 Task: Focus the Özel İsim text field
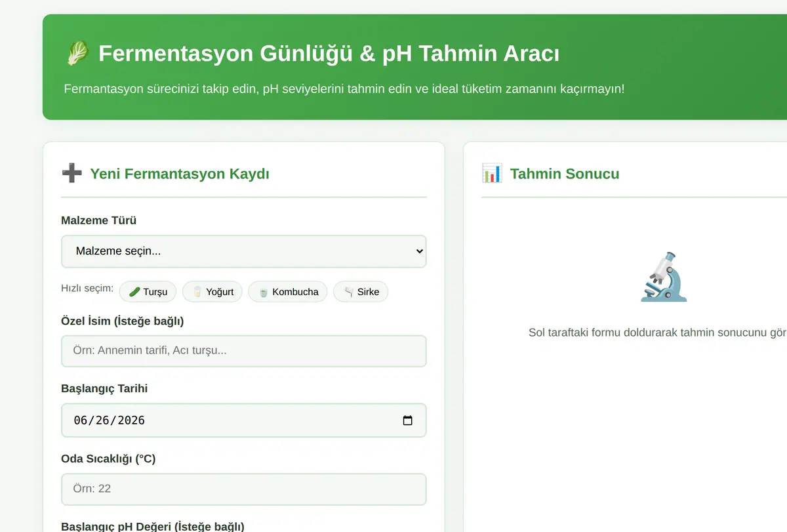point(243,351)
